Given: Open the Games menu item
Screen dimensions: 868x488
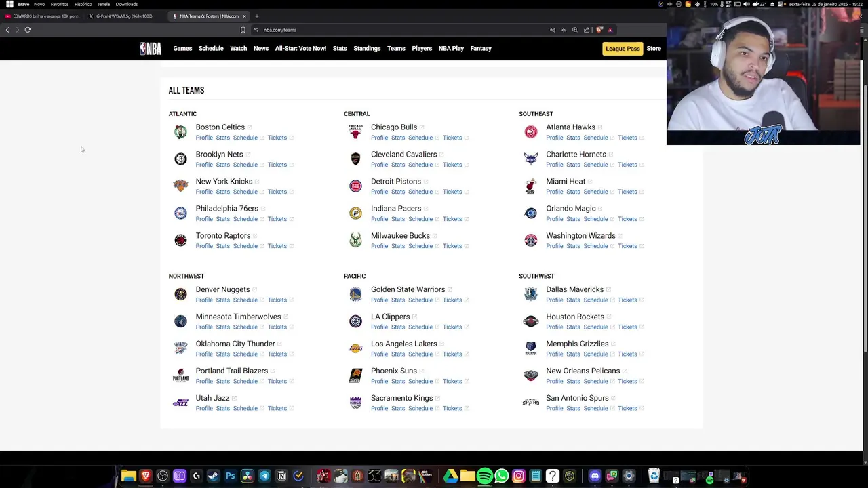Looking at the screenshot, I should (182, 49).
